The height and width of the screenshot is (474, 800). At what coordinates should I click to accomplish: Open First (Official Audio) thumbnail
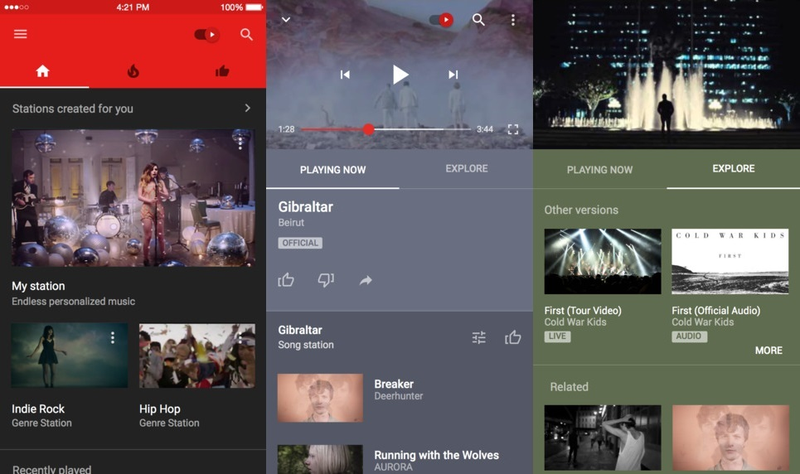click(730, 261)
